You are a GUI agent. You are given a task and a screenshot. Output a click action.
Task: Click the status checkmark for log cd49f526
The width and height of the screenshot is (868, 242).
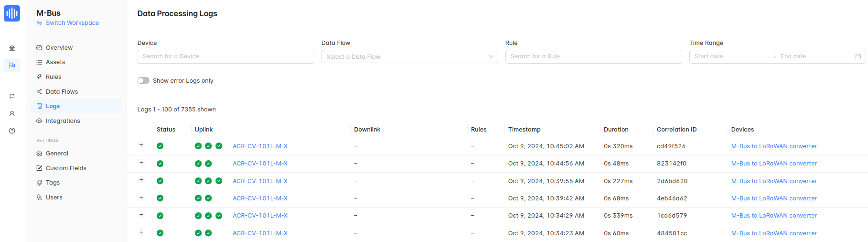click(x=160, y=146)
